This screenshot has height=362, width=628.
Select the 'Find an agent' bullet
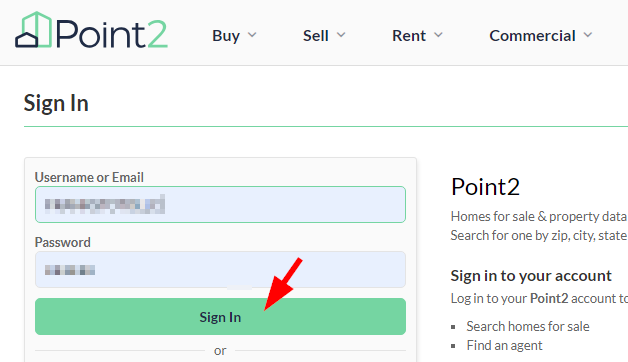pyautogui.click(x=504, y=345)
